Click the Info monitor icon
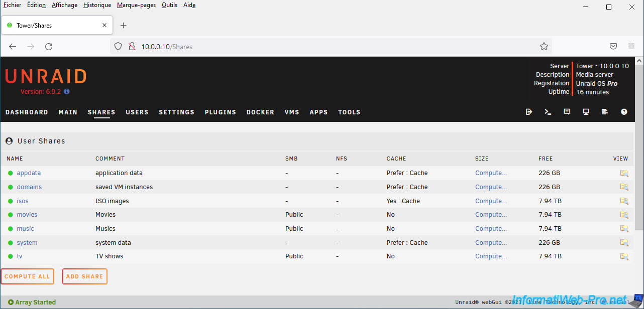The width and height of the screenshot is (644, 309). pyautogui.click(x=586, y=112)
